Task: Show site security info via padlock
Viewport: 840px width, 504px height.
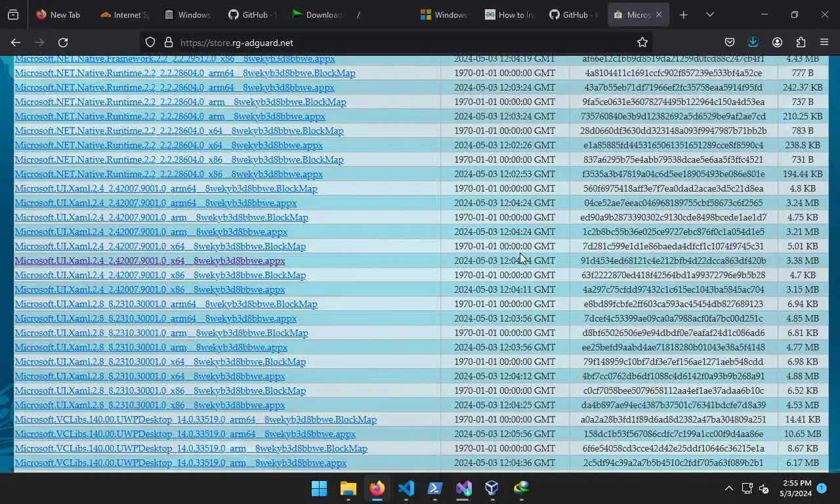Action: click(x=168, y=43)
